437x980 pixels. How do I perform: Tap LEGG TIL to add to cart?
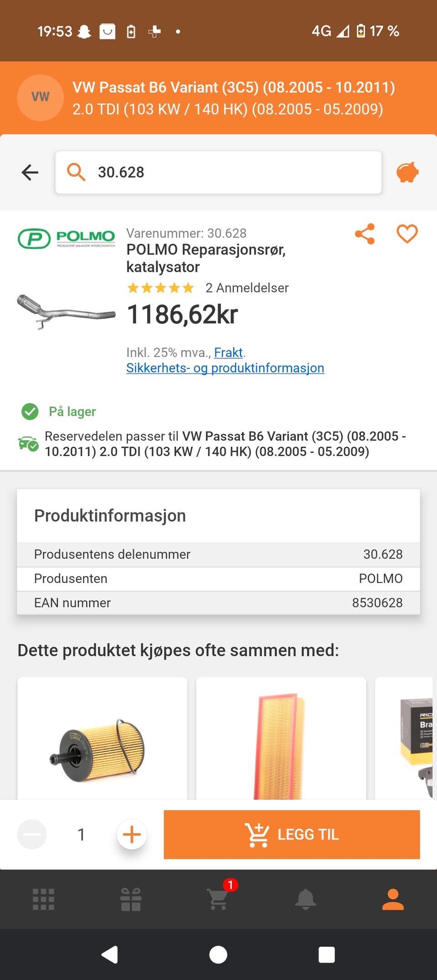click(x=292, y=834)
